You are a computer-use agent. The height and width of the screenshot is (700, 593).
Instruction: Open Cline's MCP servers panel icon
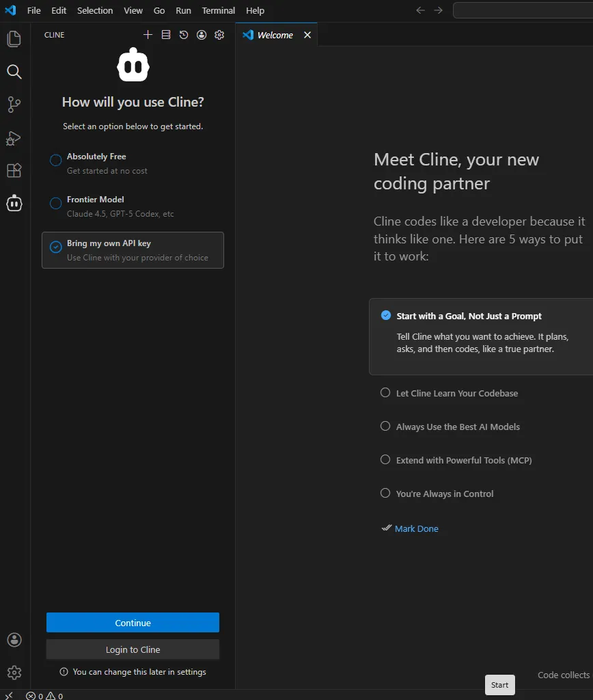tap(165, 34)
